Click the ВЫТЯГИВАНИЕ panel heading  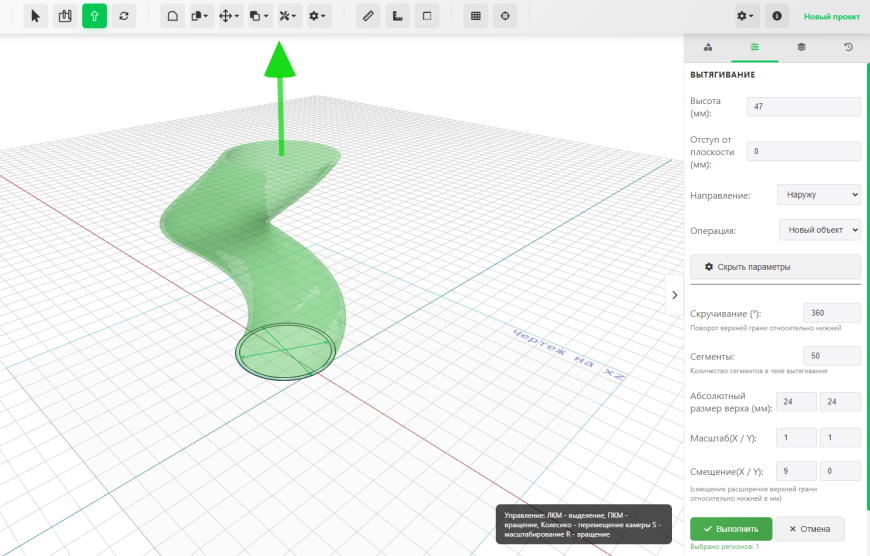point(722,74)
